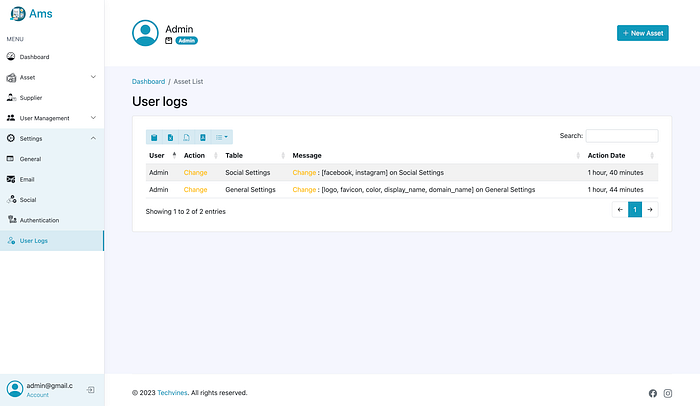This screenshot has width=700, height=406.
Task: Open General settings from sidebar
Action: click(x=52, y=159)
